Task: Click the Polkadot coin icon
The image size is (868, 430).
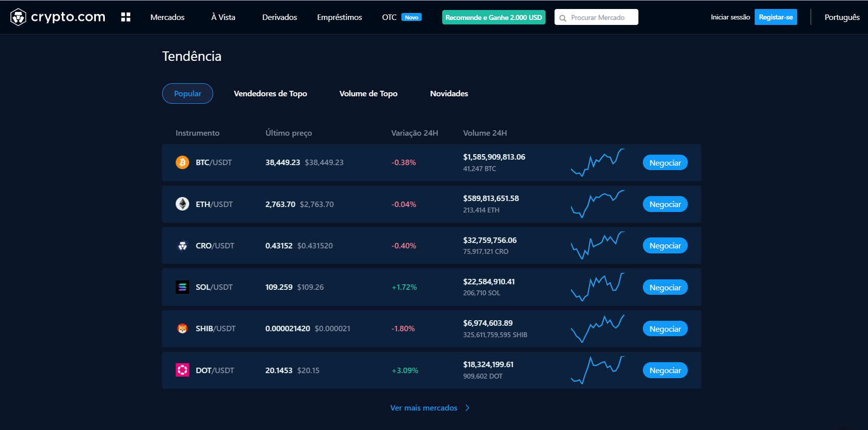Action: [x=182, y=370]
